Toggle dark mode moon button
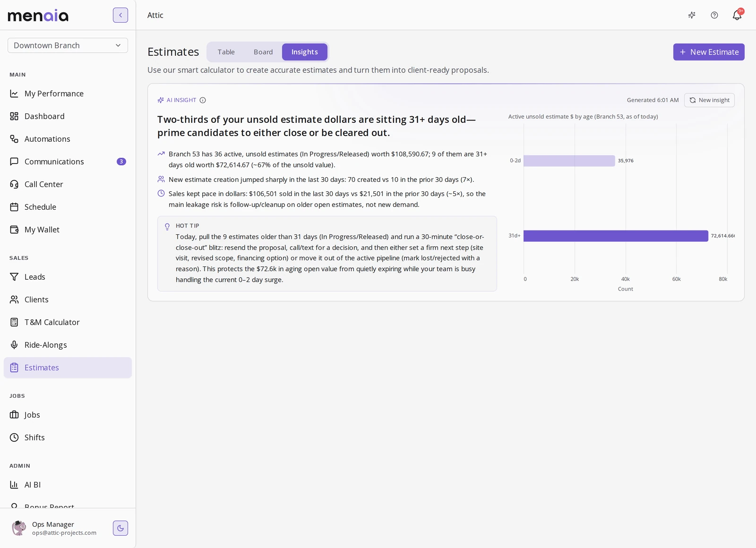Viewport: 756px width, 548px height. tap(120, 528)
